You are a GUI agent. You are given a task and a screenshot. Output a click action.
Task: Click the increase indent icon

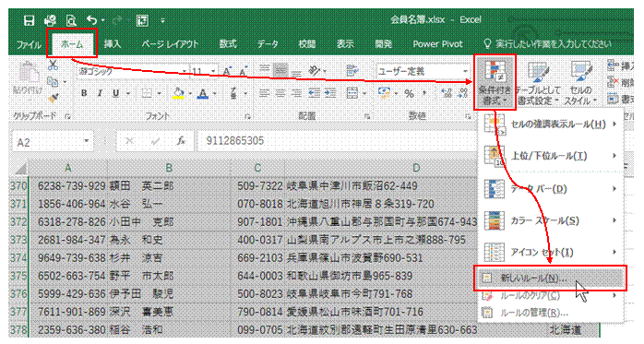330,93
